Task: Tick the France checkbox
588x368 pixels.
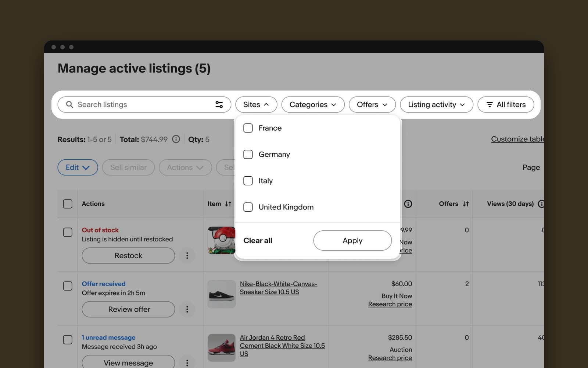Action: click(248, 128)
